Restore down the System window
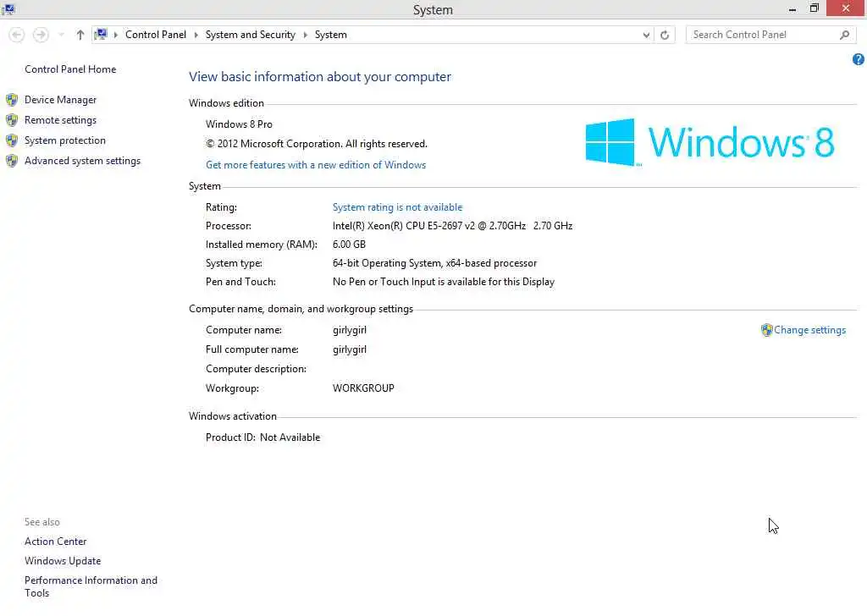This screenshot has height=616, width=867. click(x=814, y=8)
